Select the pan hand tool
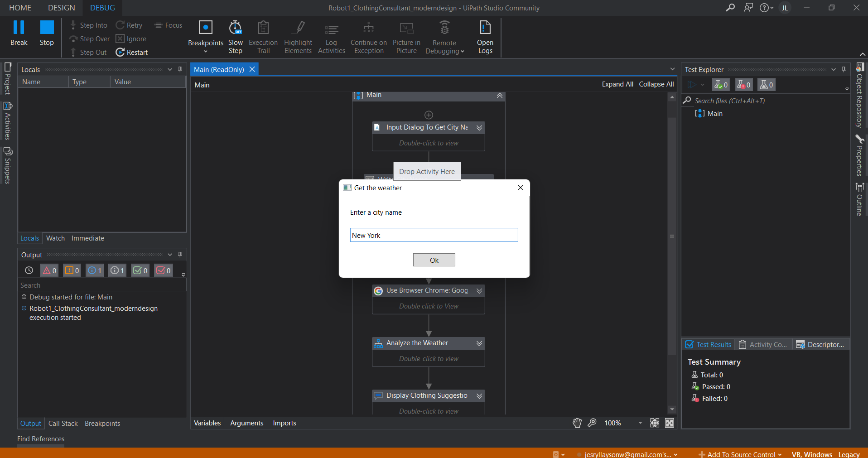The width and height of the screenshot is (868, 458). [577, 423]
